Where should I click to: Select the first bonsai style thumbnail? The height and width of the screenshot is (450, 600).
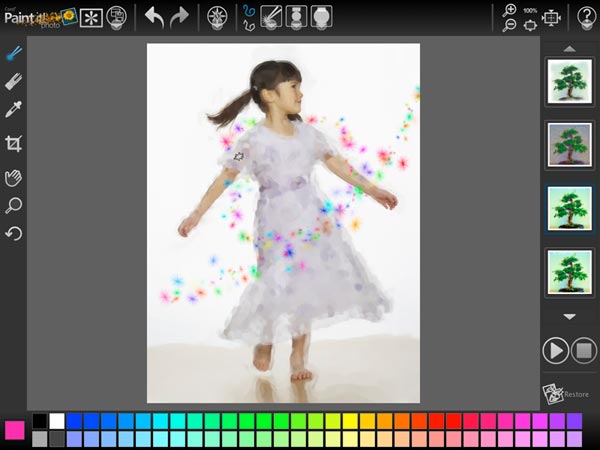pyautogui.click(x=569, y=81)
